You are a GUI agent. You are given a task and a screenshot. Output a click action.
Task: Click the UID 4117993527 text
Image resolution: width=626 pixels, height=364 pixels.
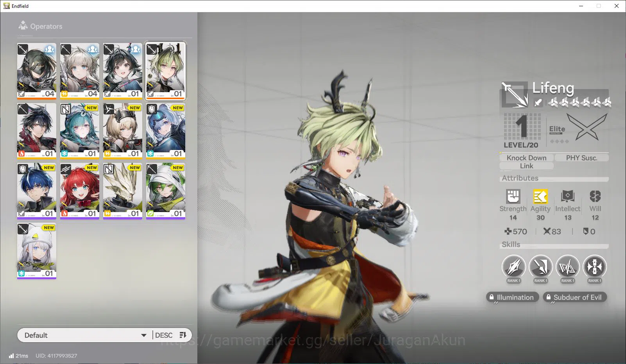[56, 356]
